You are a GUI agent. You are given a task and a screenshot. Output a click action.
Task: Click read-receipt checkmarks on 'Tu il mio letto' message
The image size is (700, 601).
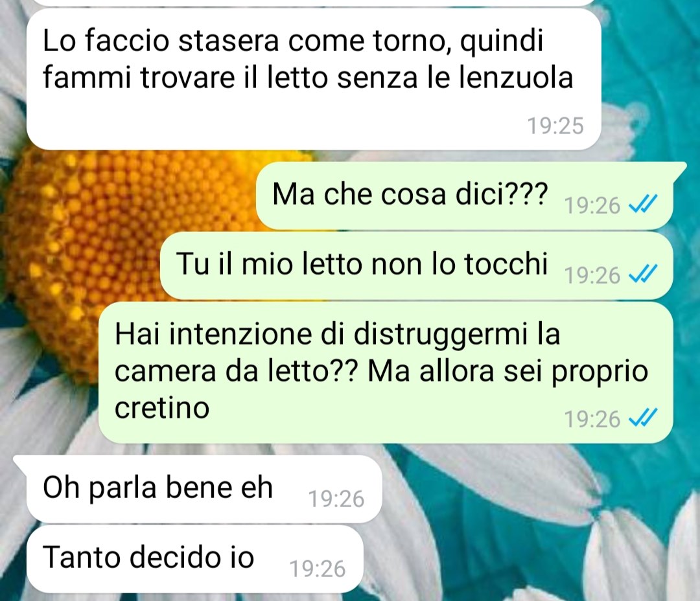pos(643,275)
